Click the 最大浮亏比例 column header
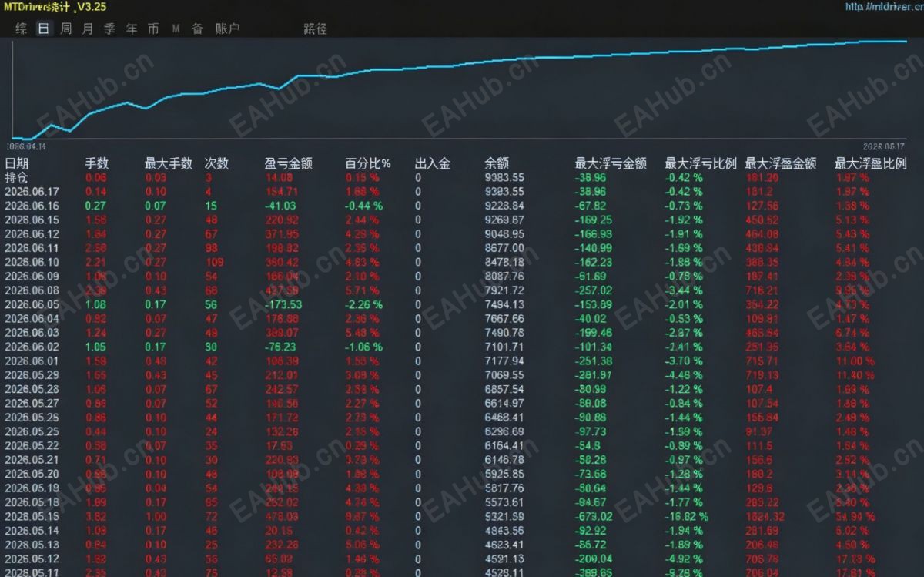 [701, 163]
